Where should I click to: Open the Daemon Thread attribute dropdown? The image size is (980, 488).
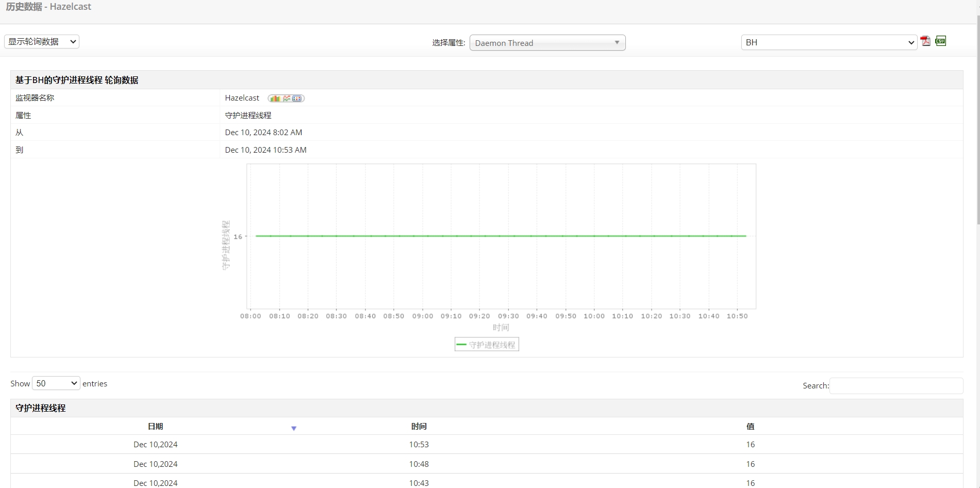(547, 43)
